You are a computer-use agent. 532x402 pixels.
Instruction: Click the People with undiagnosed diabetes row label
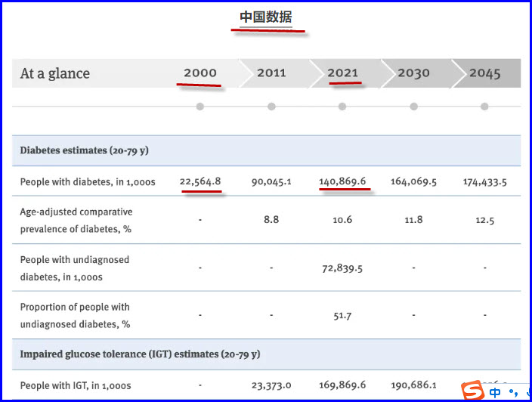[75, 268]
